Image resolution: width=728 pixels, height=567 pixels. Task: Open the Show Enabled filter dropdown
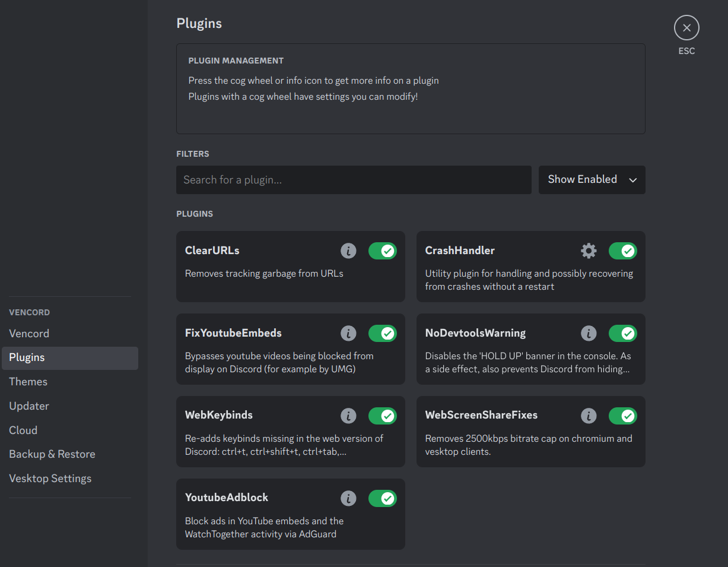592,179
